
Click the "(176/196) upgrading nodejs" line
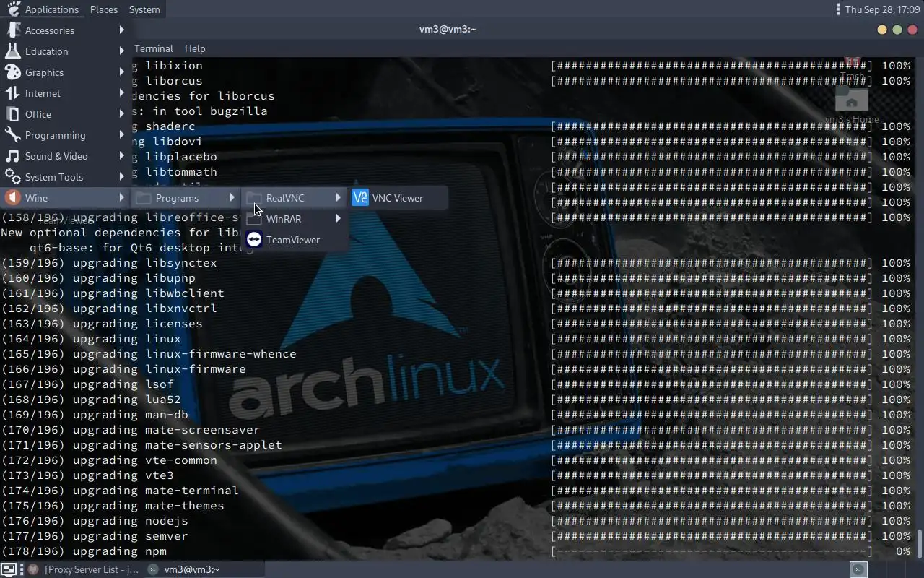(95, 521)
